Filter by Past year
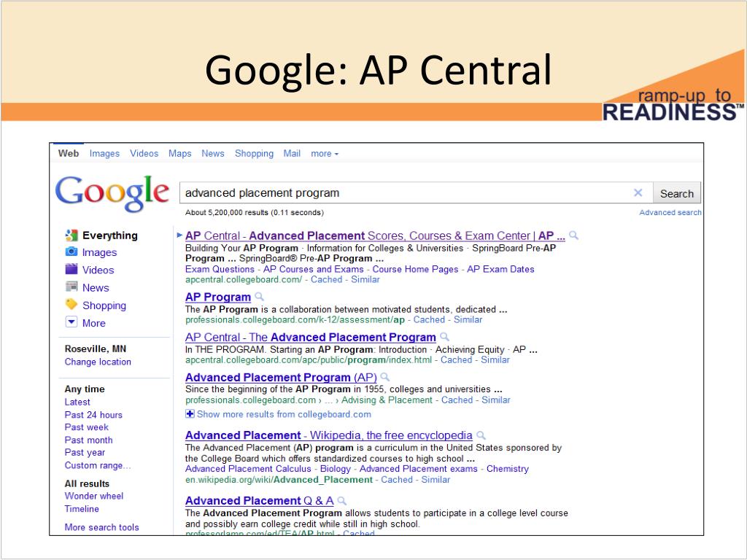Viewport: 747px width, 560px height. [85, 452]
